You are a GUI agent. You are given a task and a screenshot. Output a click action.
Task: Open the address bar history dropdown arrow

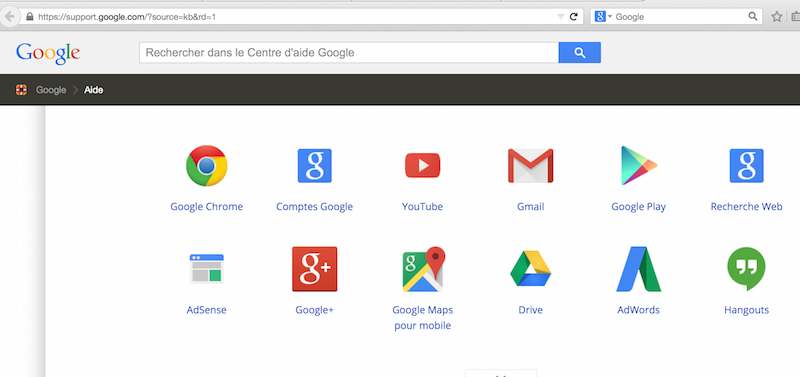pyautogui.click(x=561, y=17)
